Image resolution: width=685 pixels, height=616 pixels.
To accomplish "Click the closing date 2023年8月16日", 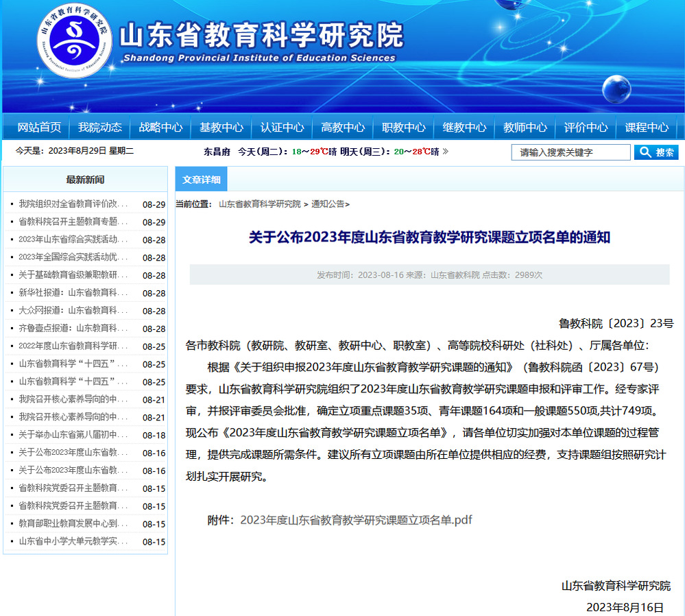I will (x=625, y=607).
